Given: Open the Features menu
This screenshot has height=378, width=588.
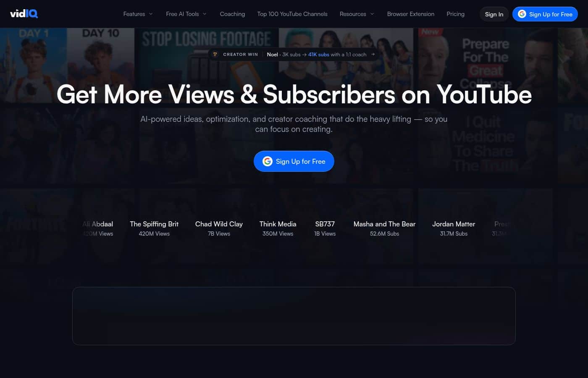Looking at the screenshot, I should (x=138, y=14).
